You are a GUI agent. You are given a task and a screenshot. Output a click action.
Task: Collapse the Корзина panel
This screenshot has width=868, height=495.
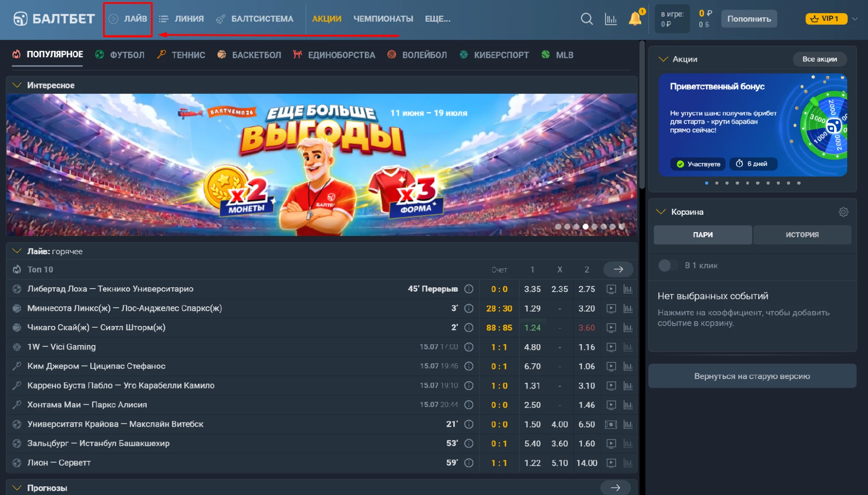click(x=660, y=212)
